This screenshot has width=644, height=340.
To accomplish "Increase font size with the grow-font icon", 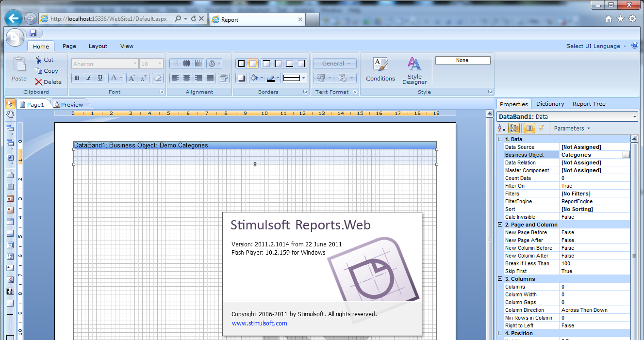I will pos(132,78).
